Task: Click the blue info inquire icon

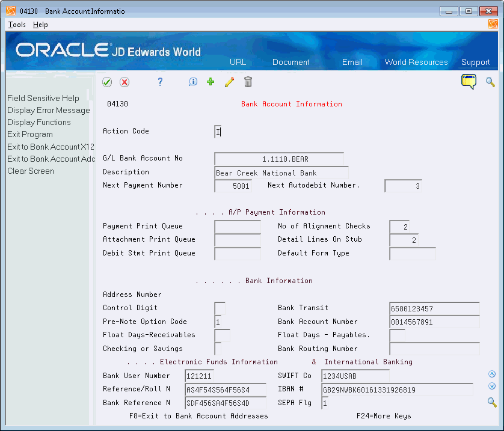Action: click(193, 82)
